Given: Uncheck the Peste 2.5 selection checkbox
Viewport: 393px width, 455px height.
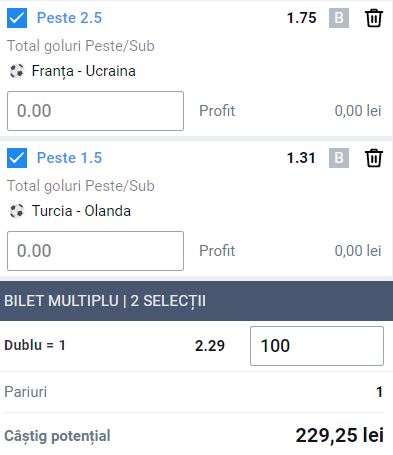Looking at the screenshot, I should click(x=17, y=18).
